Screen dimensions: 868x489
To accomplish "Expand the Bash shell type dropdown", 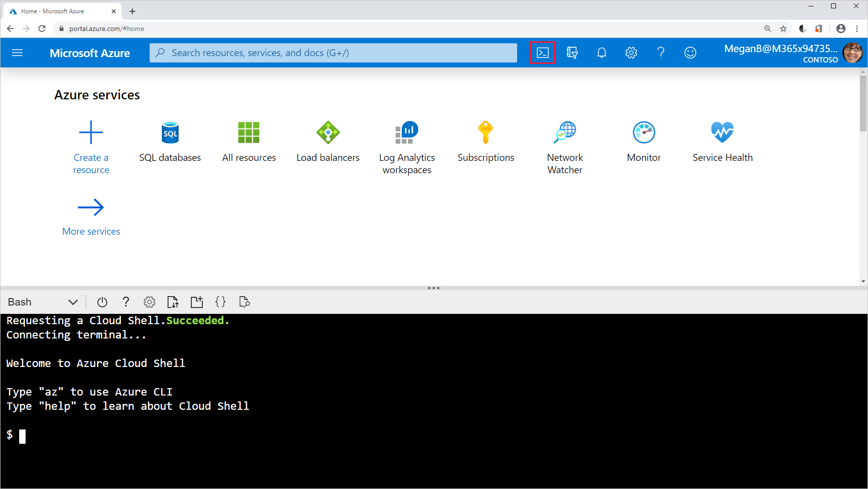I will (x=43, y=302).
